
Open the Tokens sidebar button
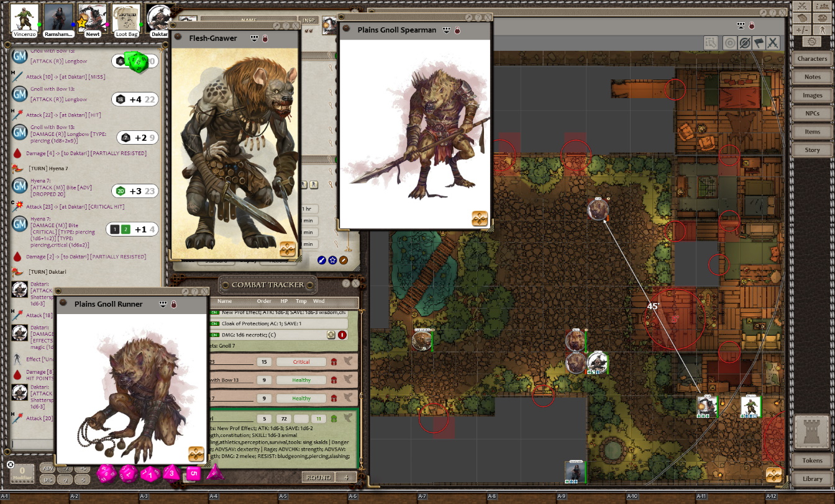[812, 461]
